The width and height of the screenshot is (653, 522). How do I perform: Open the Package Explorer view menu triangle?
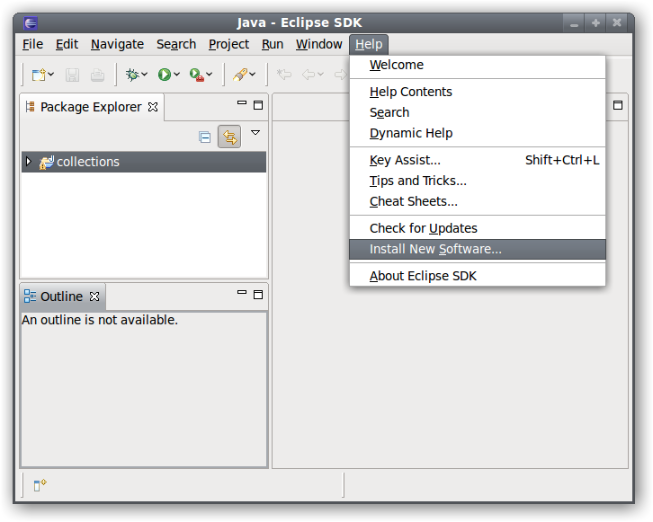click(x=255, y=133)
